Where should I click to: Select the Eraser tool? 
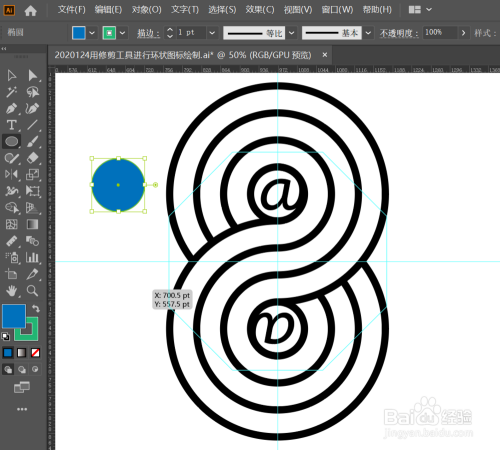pos(32,158)
